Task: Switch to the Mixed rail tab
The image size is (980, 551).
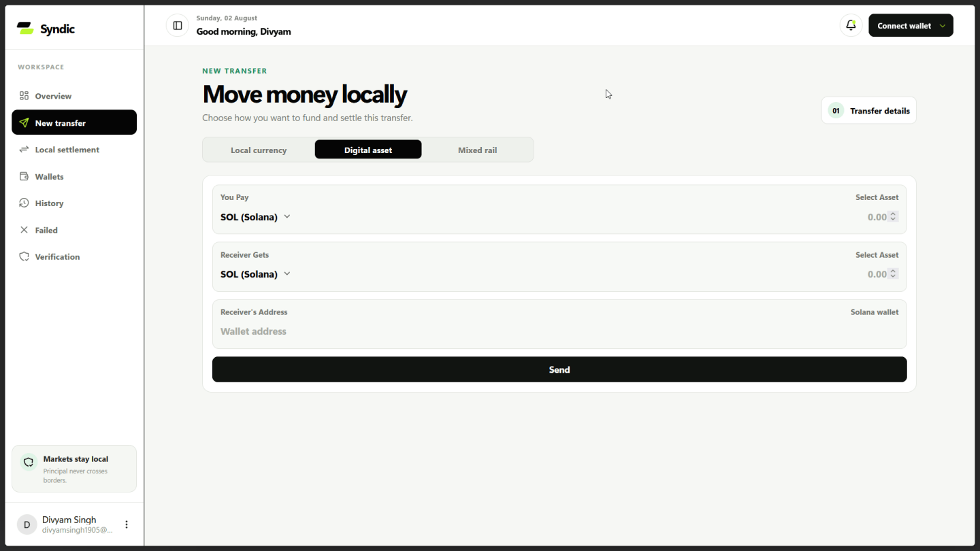Action: pos(478,150)
